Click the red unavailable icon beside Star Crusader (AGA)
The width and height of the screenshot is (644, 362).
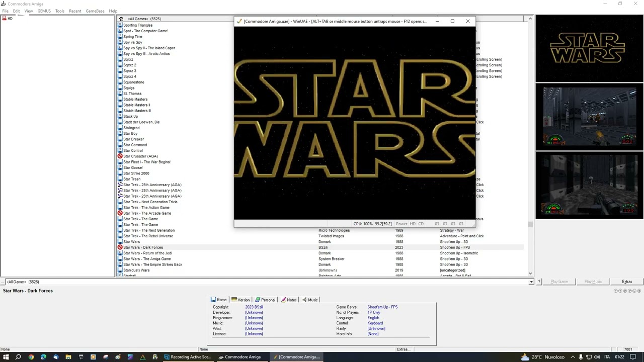point(120,156)
